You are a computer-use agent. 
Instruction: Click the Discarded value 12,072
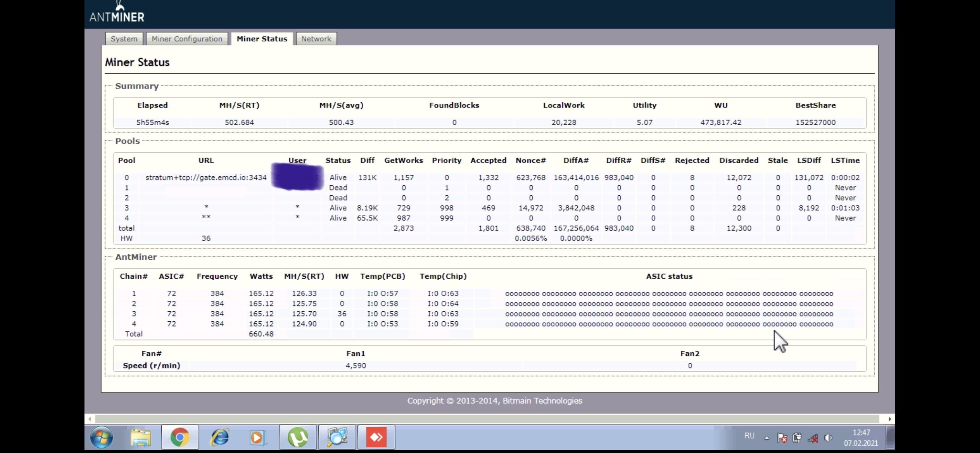739,178
